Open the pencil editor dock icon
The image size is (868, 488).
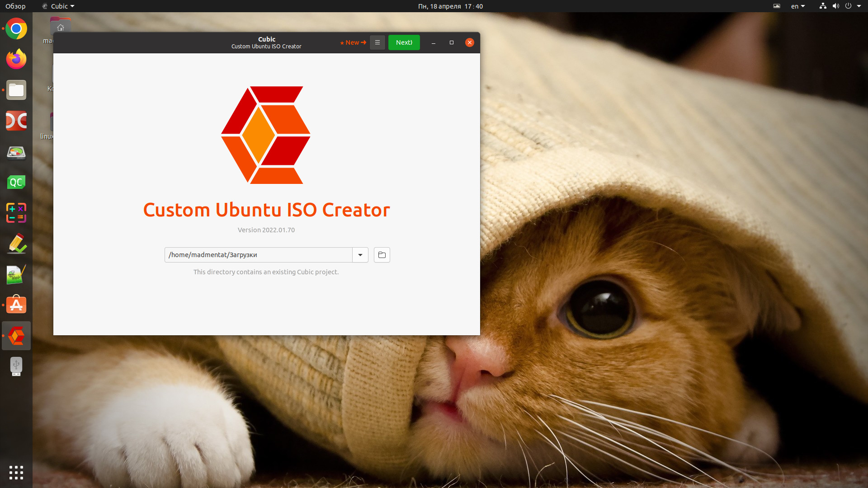(x=16, y=244)
